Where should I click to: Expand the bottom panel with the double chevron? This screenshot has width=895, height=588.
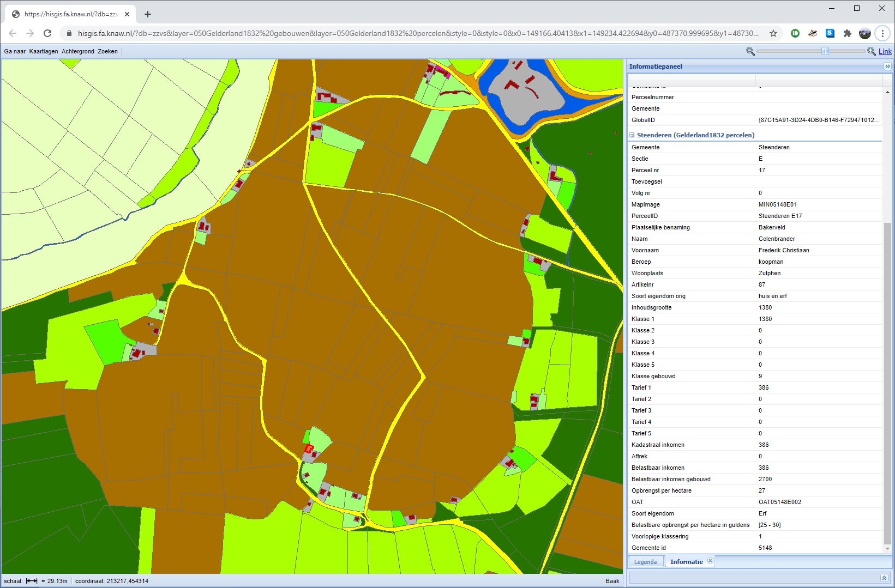(x=884, y=578)
